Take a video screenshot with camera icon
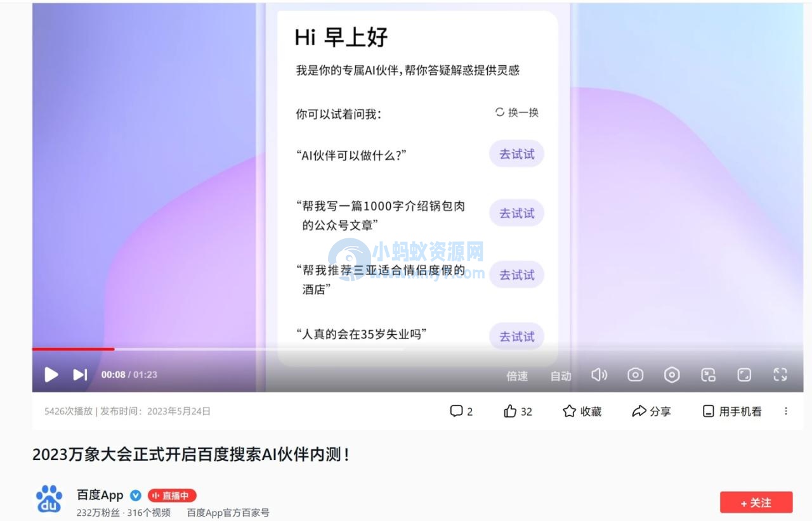Screen dimensions: 812x521 [x=636, y=375]
